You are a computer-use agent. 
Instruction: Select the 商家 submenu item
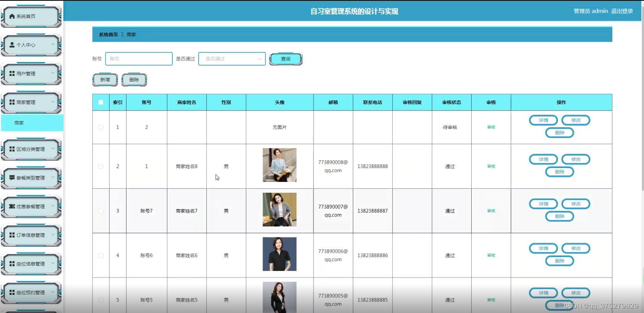point(32,123)
